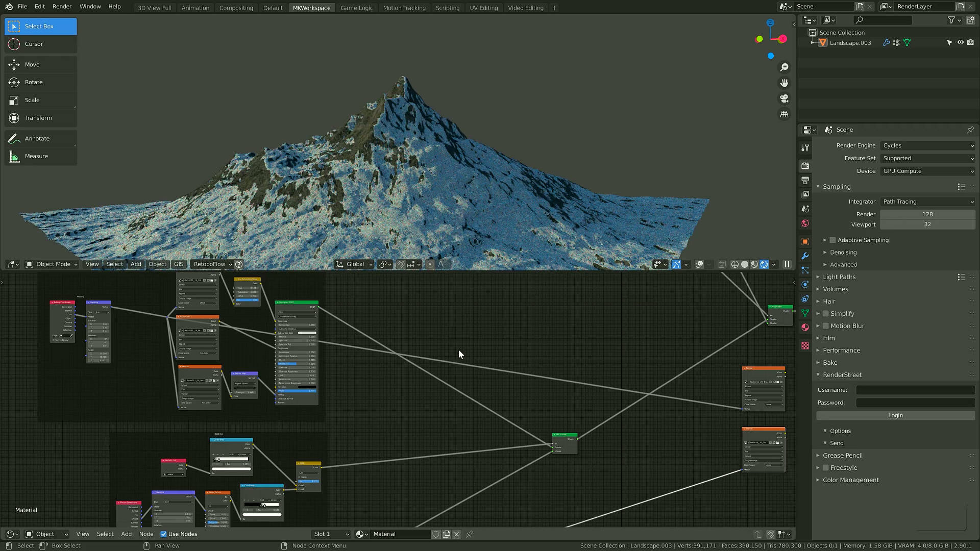Expand the Color Management panel
The width and height of the screenshot is (980, 551).
click(850, 480)
